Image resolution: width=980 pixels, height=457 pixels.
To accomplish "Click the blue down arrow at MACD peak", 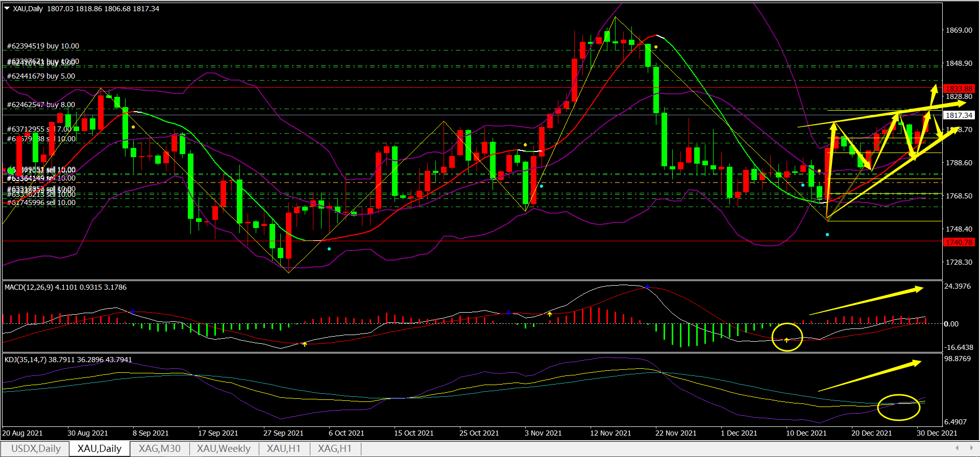I will coord(647,287).
